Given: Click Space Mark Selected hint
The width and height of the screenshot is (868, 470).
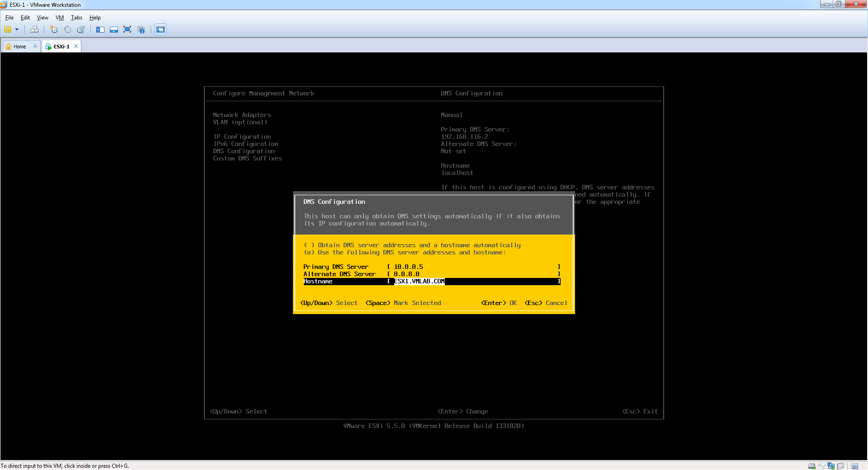Looking at the screenshot, I should click(403, 303).
